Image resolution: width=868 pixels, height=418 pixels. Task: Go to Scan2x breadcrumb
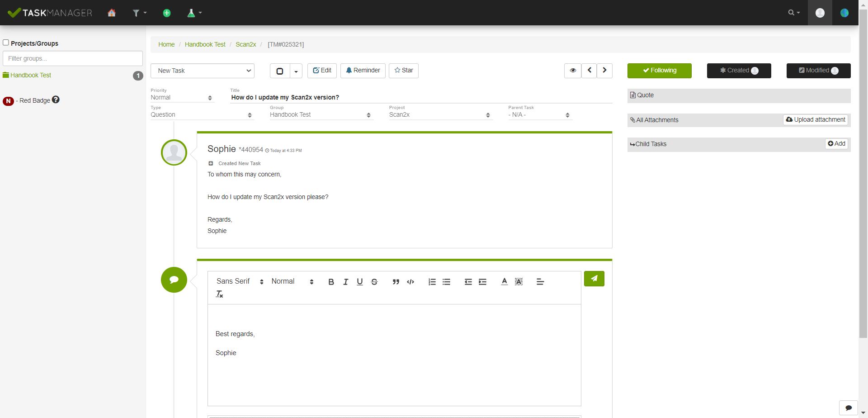pyautogui.click(x=246, y=44)
